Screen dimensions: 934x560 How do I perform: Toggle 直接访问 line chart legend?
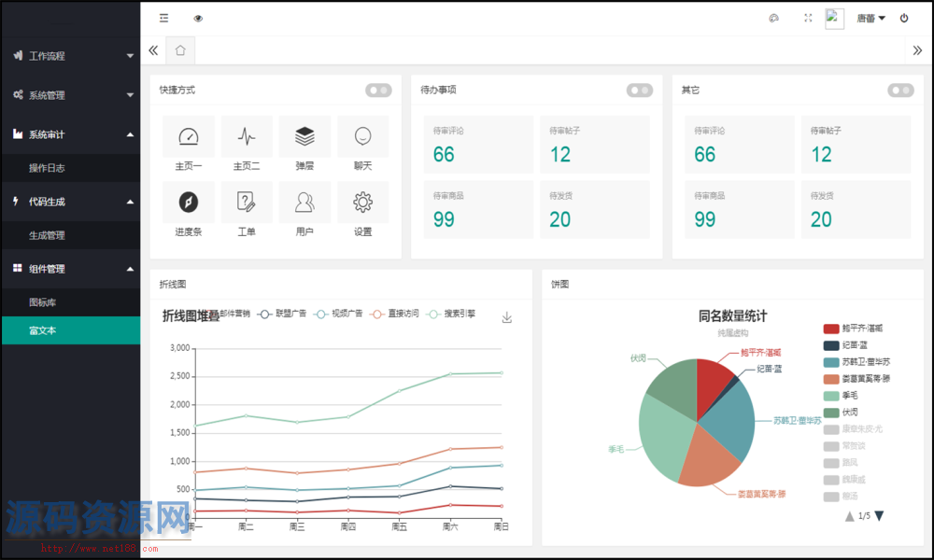(x=394, y=314)
